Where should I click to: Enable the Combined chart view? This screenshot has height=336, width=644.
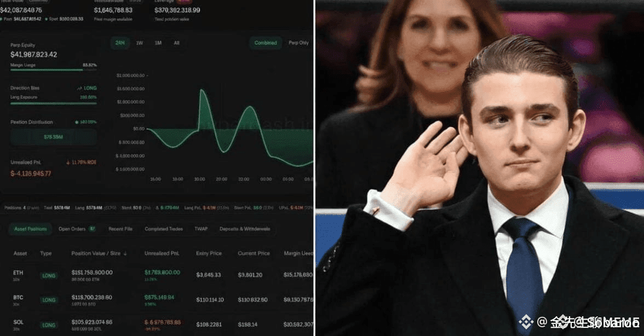pos(266,43)
